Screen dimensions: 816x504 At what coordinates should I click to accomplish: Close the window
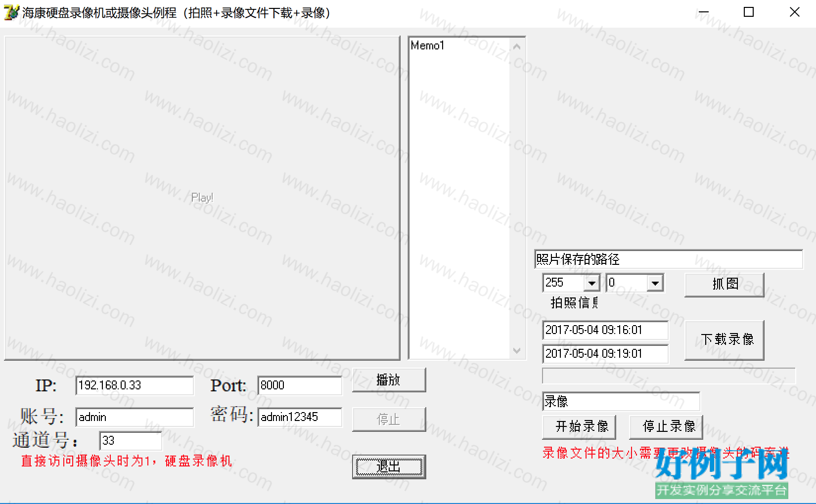point(794,12)
